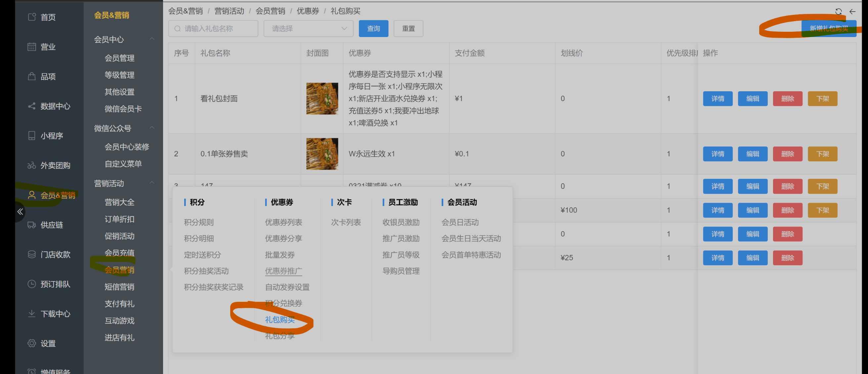Open 积分抽奖活动 in popup menu
The width and height of the screenshot is (868, 374).
click(x=206, y=271)
